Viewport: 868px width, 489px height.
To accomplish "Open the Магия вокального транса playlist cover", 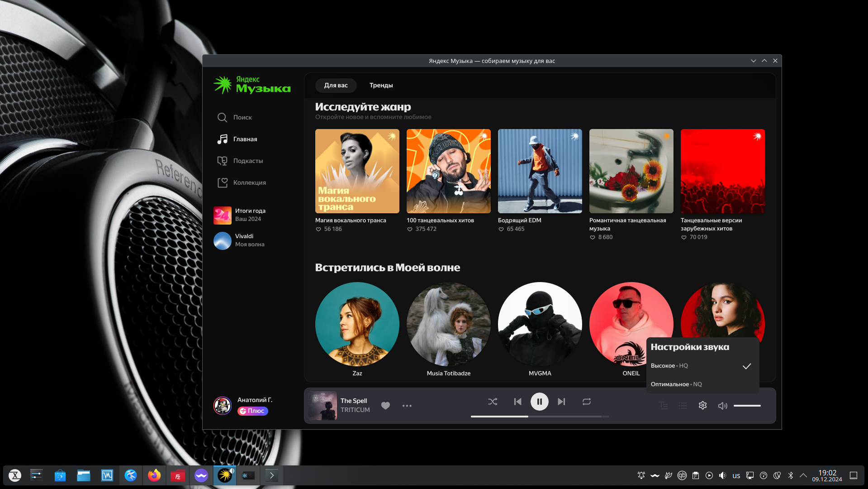I will pos(357,171).
